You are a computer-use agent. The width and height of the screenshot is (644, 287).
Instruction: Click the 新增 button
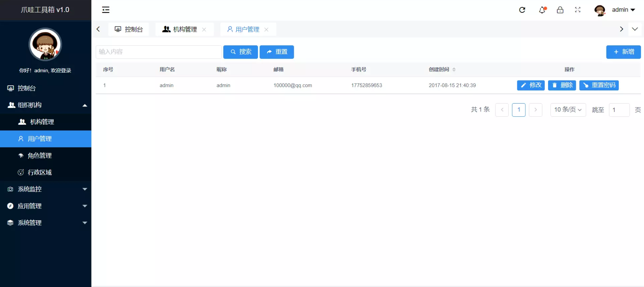(x=624, y=52)
